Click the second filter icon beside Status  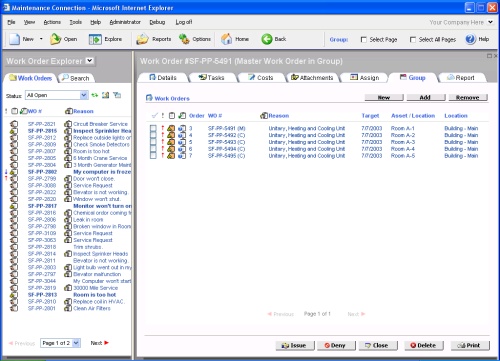click(x=106, y=95)
